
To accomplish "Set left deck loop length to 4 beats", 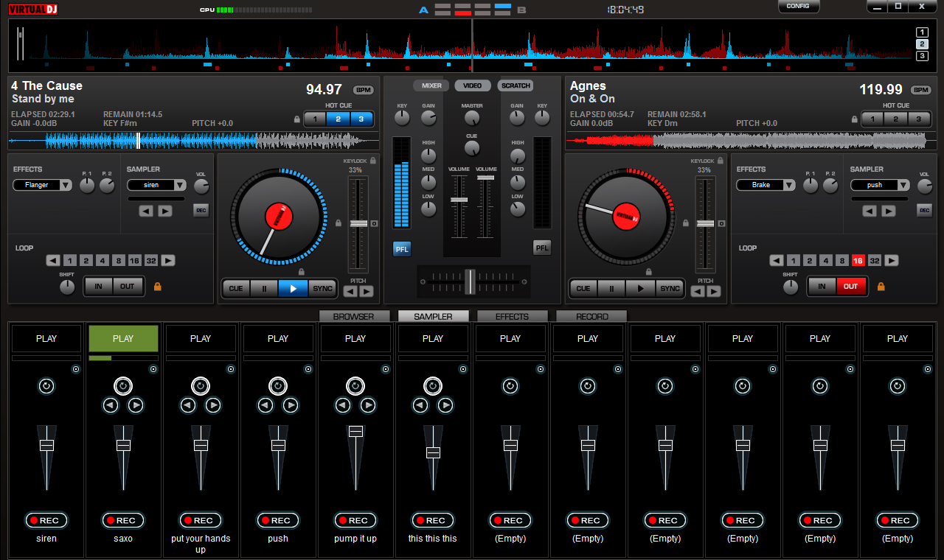I will click(x=101, y=260).
